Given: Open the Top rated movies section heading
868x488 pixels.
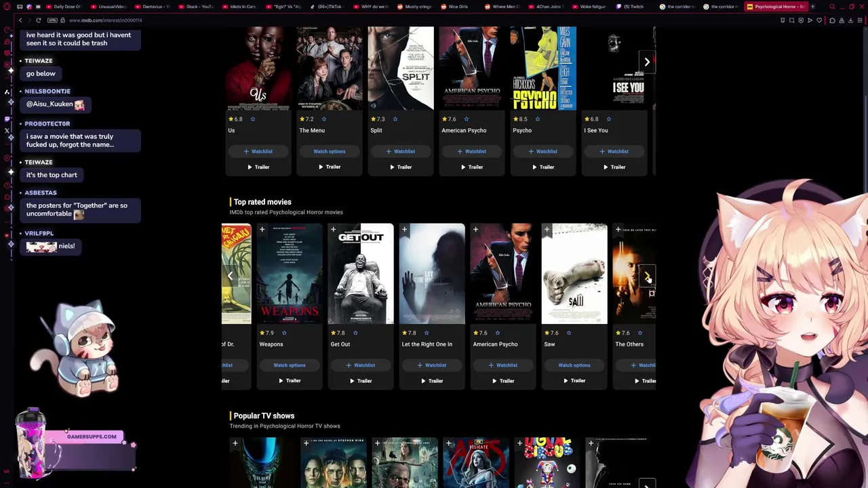Looking at the screenshot, I should click(x=262, y=202).
